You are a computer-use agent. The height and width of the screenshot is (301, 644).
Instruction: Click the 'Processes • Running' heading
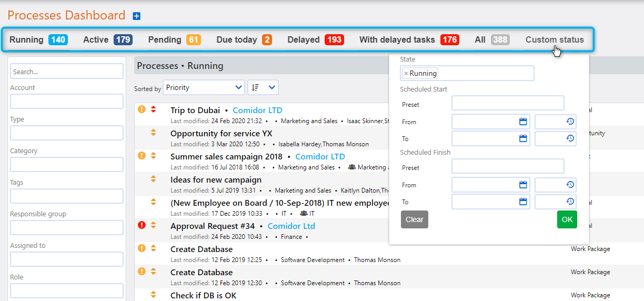point(180,66)
